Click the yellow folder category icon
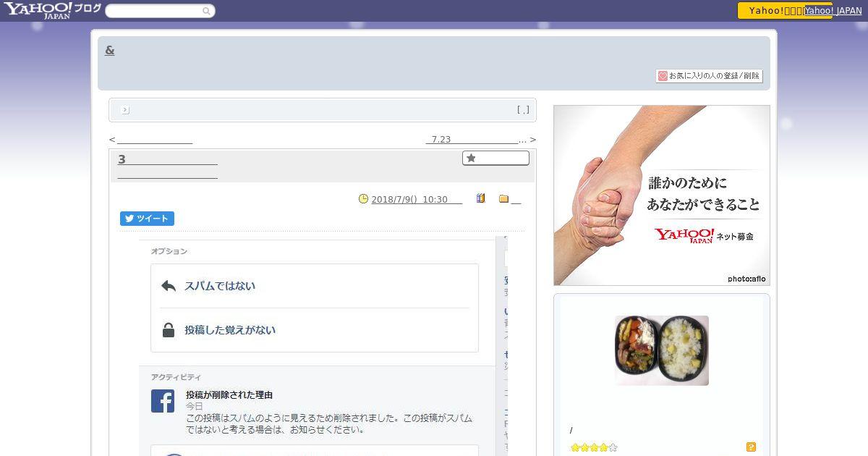The width and height of the screenshot is (868, 456). [504, 199]
